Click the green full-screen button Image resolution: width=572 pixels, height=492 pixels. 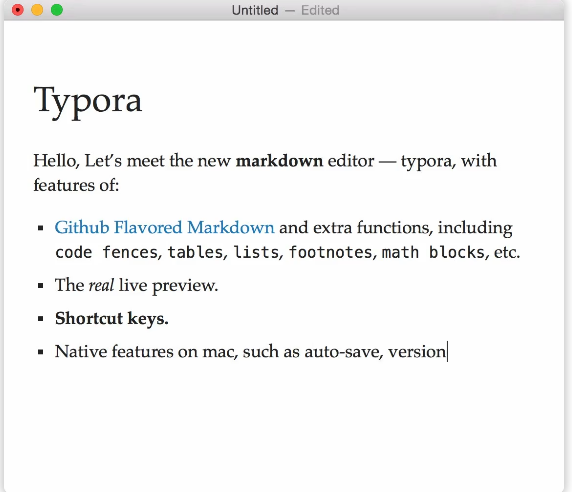[x=57, y=10]
